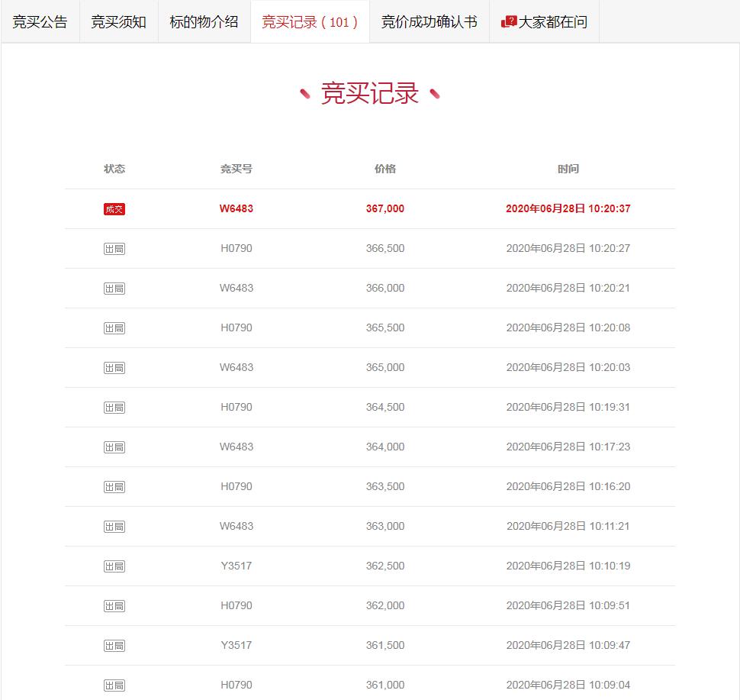Screen dimensions: 740x700
Task: Click the 出局 badge on the last visible row
Action: (x=114, y=685)
